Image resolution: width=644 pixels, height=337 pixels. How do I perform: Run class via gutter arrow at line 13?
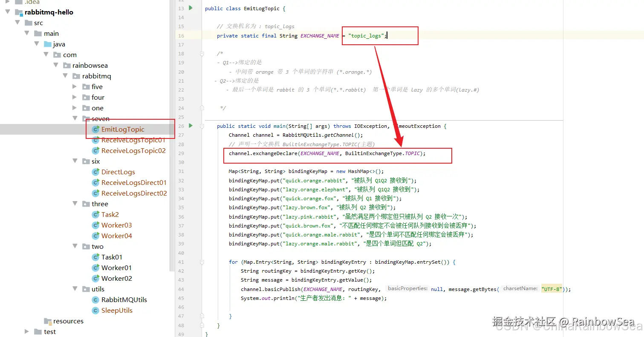pos(191,8)
